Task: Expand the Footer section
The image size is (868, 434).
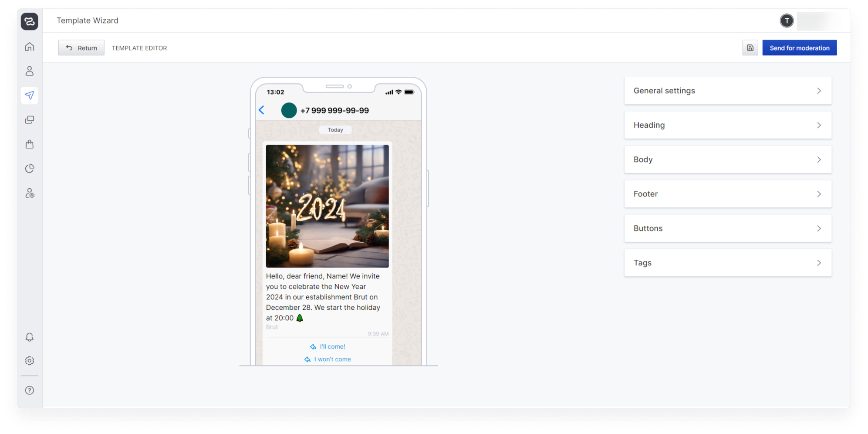Action: pyautogui.click(x=728, y=194)
